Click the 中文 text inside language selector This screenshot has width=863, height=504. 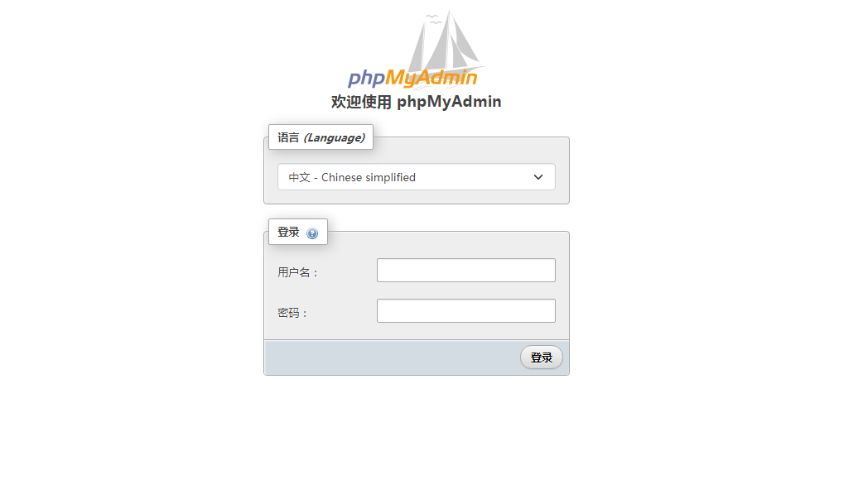coord(300,177)
